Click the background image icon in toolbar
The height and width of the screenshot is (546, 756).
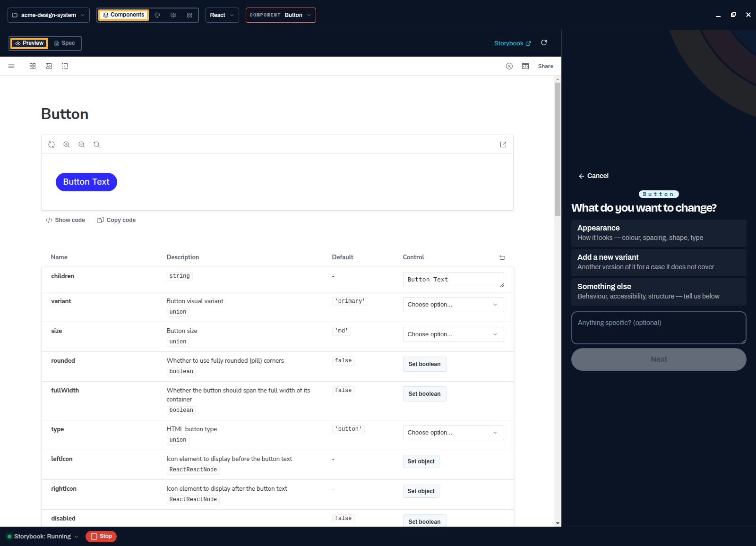(49, 66)
